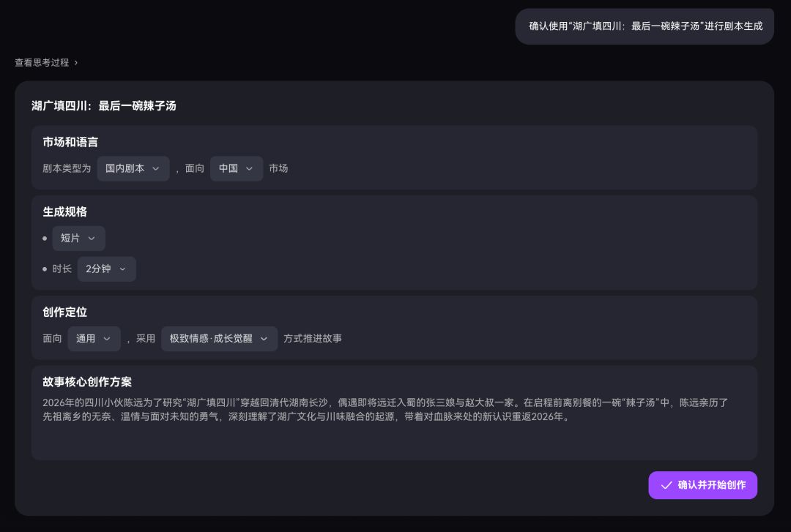Click the chevron beside 极致情感·成长觉醒
Image resolution: width=791 pixels, height=532 pixels.
coord(264,339)
